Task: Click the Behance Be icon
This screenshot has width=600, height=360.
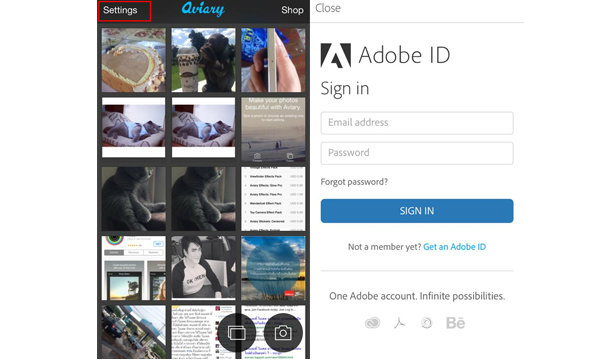Action: pyautogui.click(x=455, y=323)
